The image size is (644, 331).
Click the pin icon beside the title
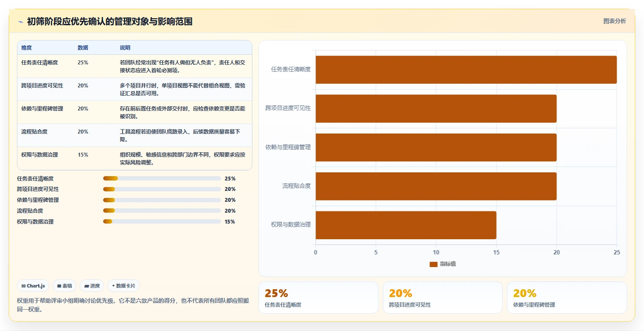click(x=20, y=22)
